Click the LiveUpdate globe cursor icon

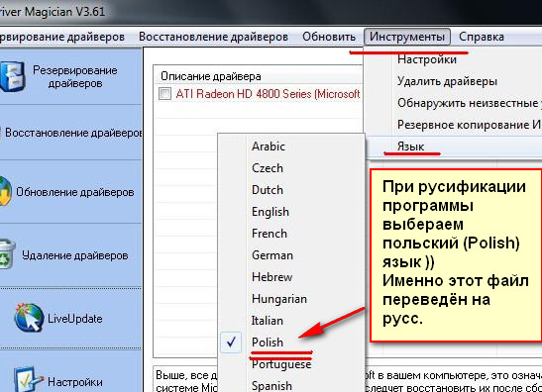click(x=29, y=318)
